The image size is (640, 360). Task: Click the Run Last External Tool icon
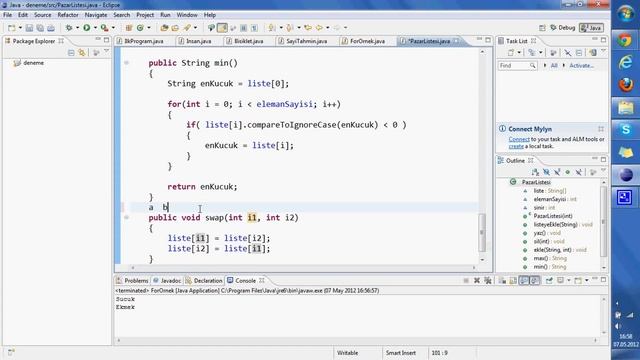coord(104,28)
